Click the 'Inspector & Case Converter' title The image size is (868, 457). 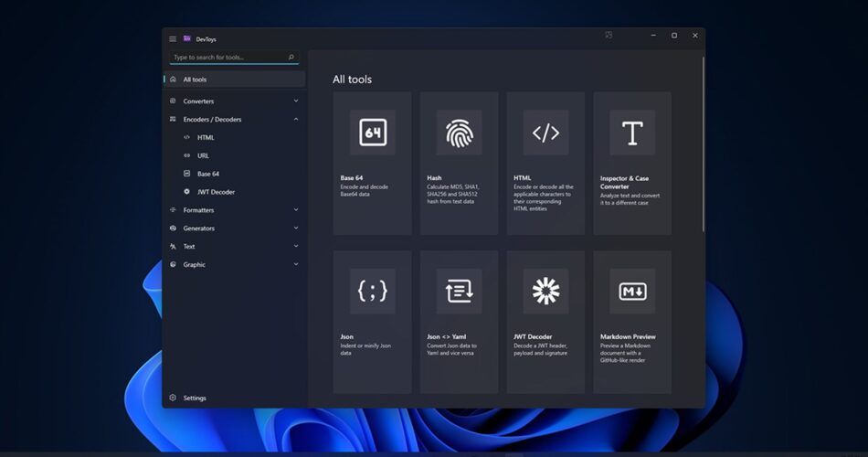(624, 182)
